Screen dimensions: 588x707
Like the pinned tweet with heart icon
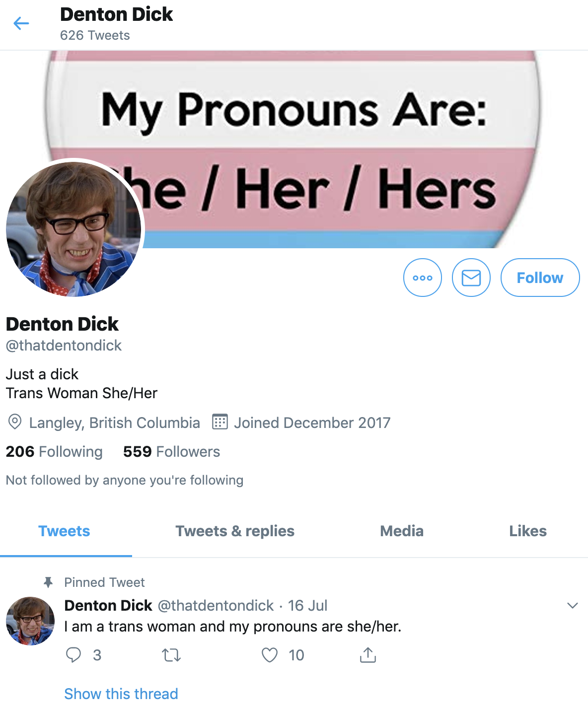tap(270, 655)
